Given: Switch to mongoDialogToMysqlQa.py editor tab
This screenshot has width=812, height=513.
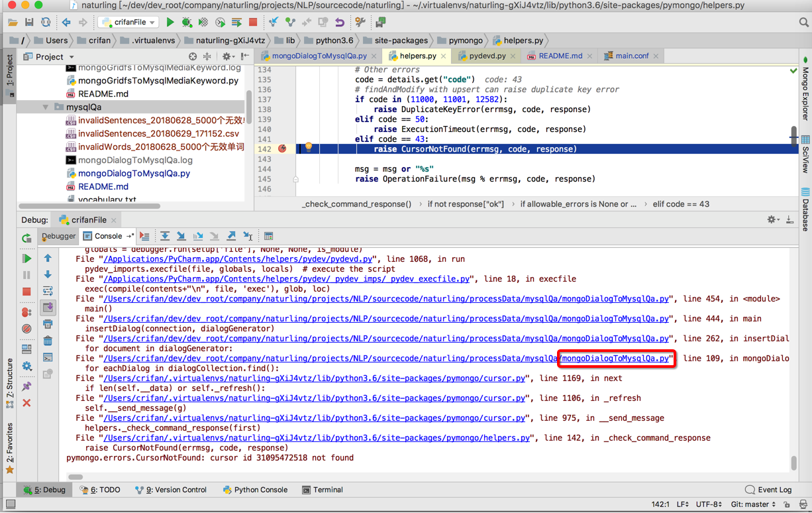Looking at the screenshot, I should [x=319, y=56].
